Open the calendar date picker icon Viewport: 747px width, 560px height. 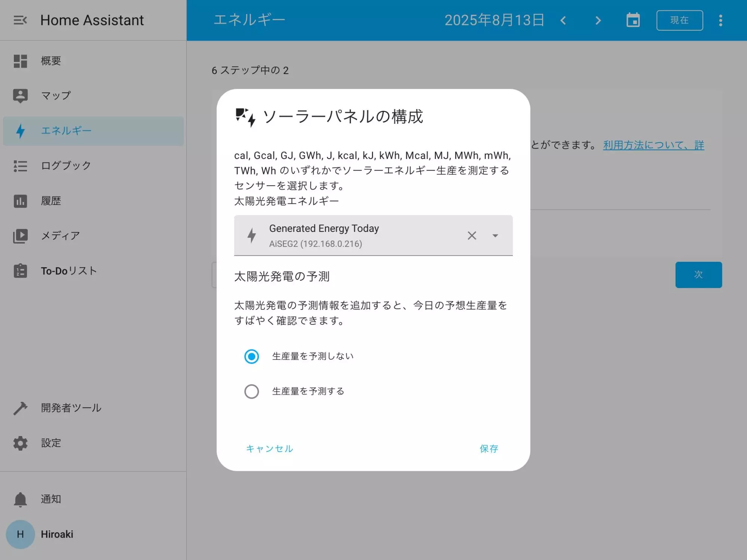pos(633,20)
